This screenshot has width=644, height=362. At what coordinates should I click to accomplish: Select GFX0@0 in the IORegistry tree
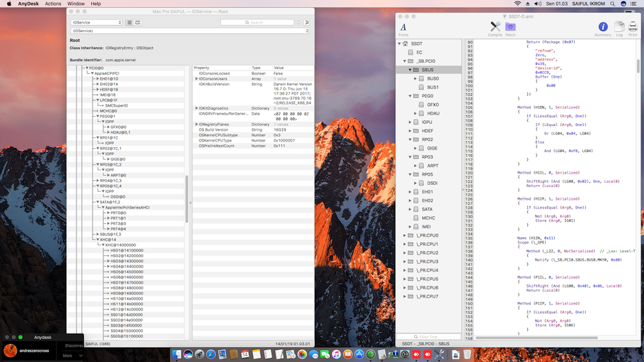pyautogui.click(x=118, y=127)
